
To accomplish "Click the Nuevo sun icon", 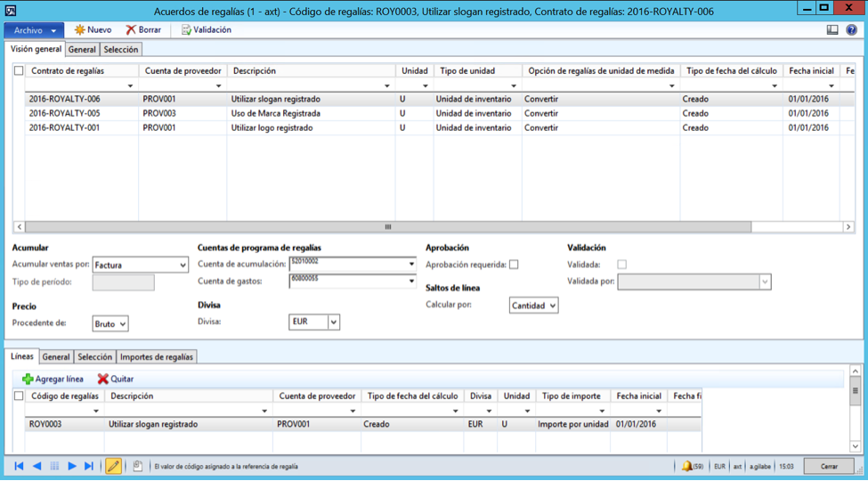I will pos(80,30).
